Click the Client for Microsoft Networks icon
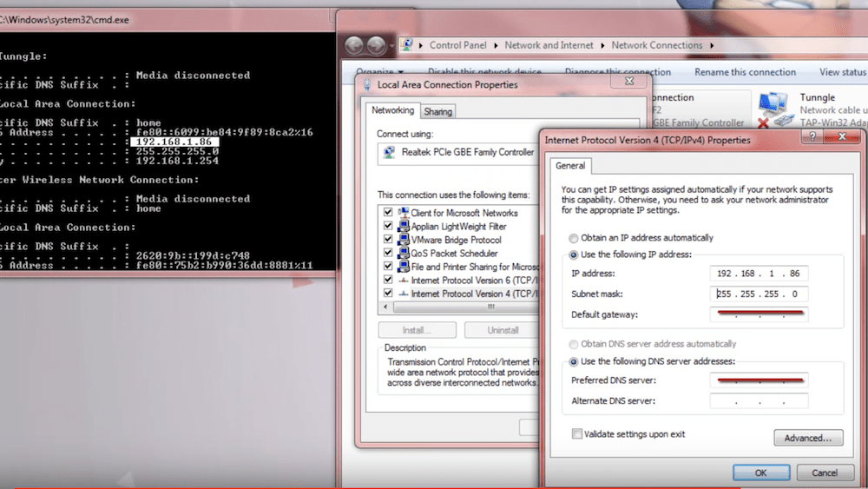868x489 pixels. point(404,213)
